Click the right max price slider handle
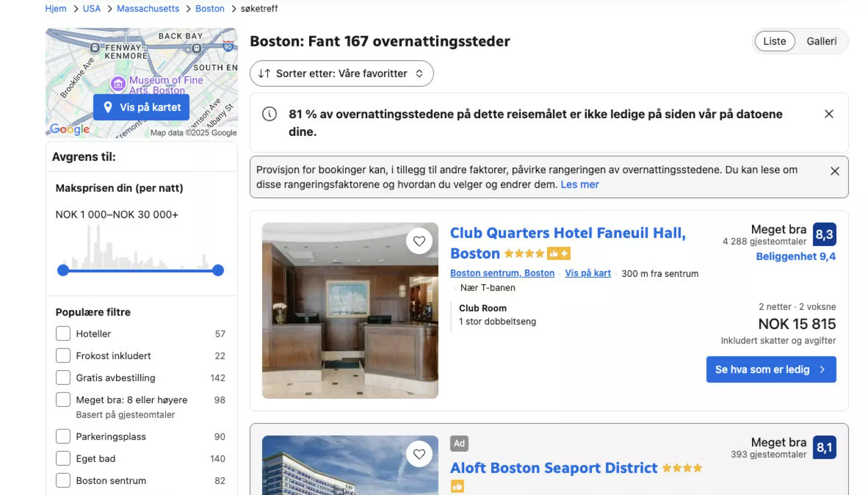 [218, 271]
